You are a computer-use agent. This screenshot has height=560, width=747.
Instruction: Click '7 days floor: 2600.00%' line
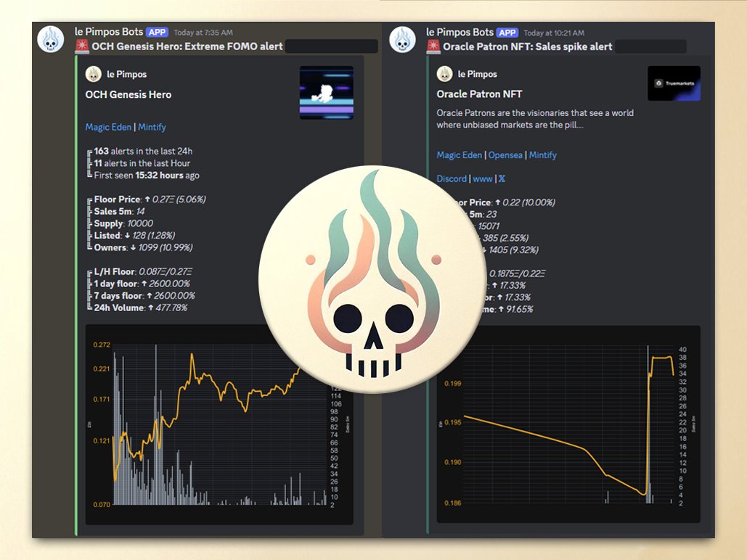[144, 296]
